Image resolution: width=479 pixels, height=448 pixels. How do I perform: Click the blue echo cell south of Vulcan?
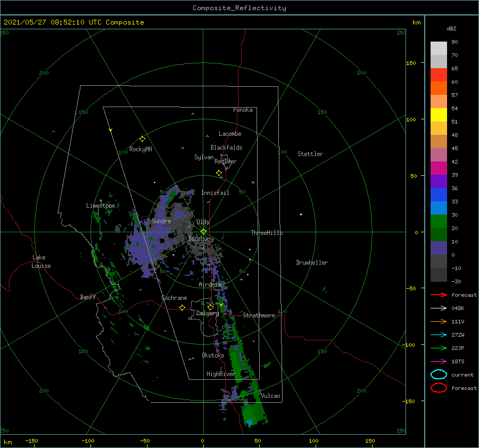coord(250,422)
